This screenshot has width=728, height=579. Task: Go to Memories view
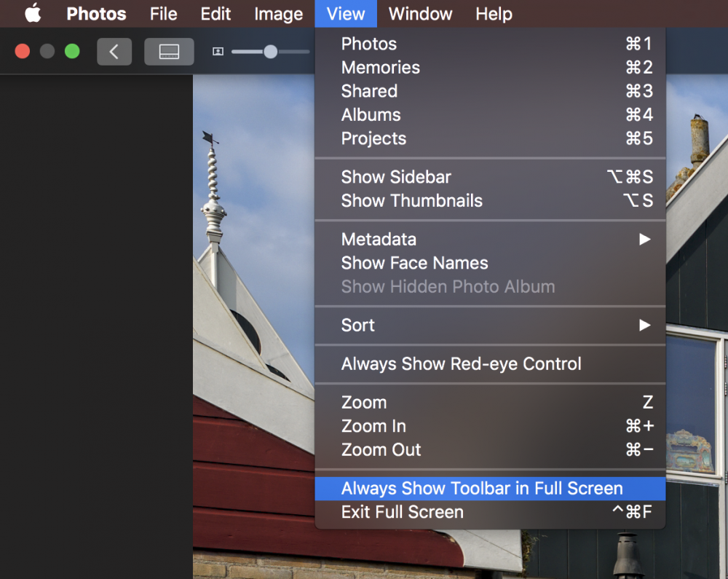[x=490, y=68]
